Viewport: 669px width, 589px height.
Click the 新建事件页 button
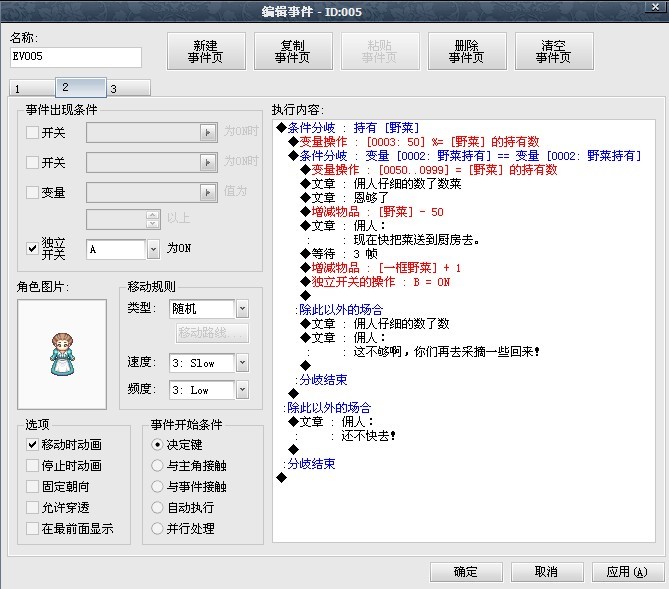click(x=206, y=51)
